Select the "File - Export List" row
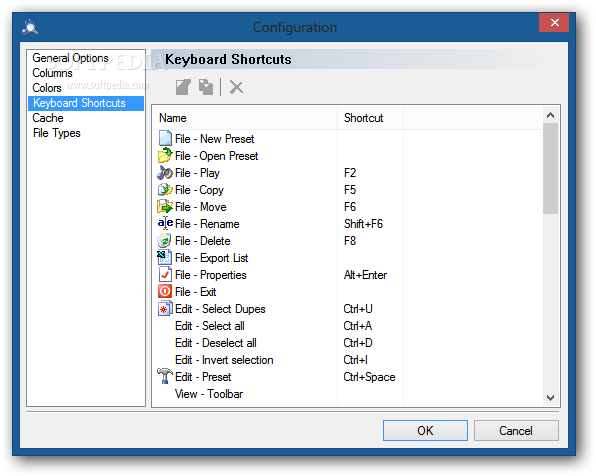 211,258
